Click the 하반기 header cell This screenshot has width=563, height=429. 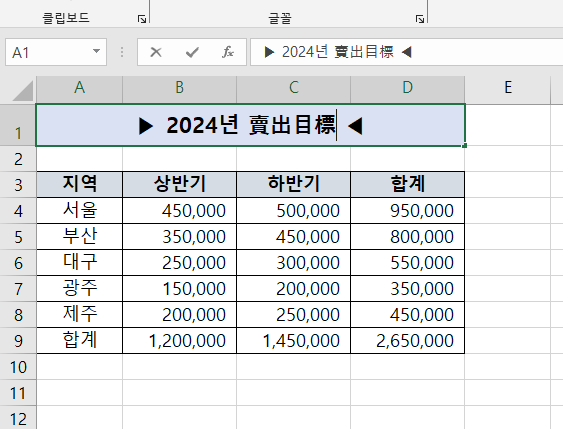pos(293,185)
